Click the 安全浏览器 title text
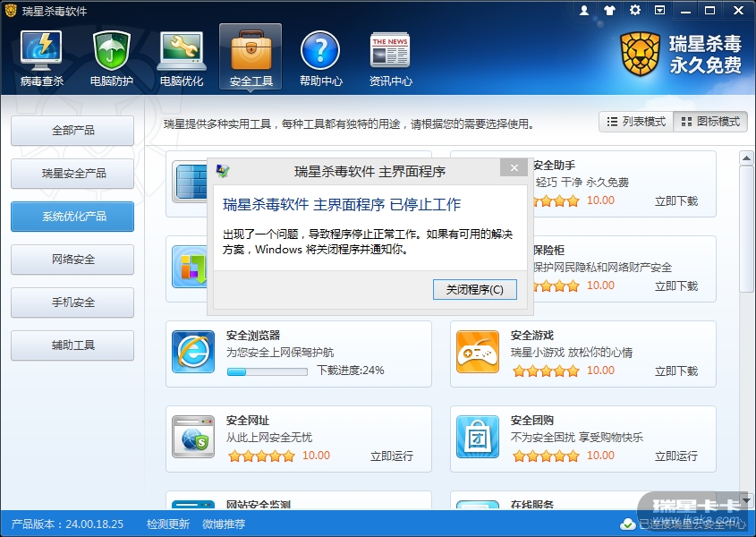 [253, 336]
